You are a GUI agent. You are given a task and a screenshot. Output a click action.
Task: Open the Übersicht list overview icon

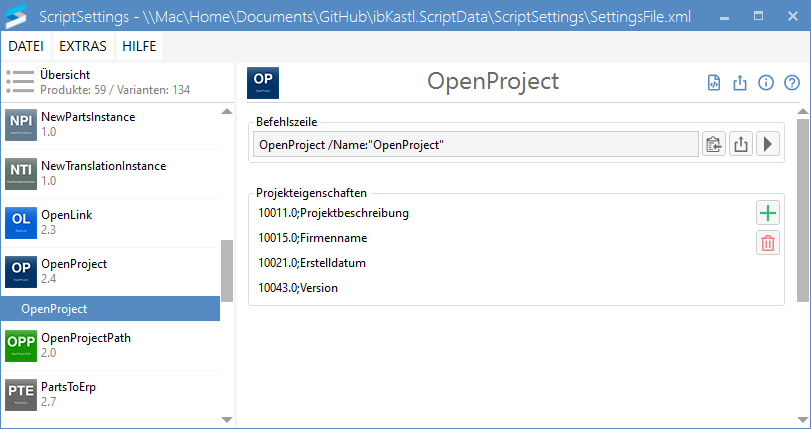pyautogui.click(x=19, y=82)
